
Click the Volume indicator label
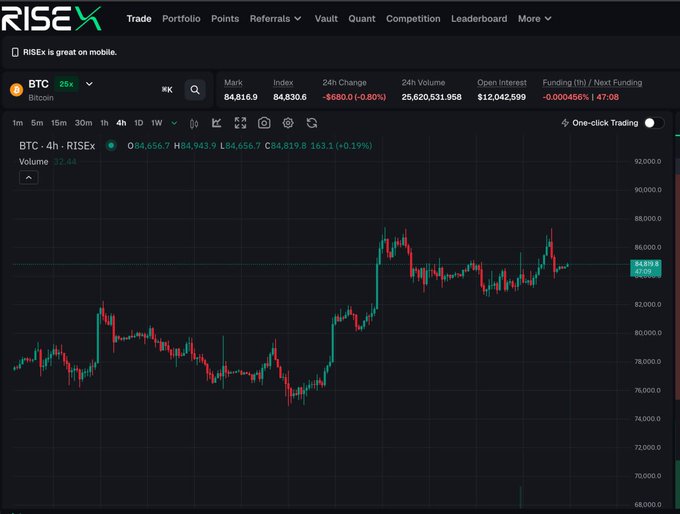(x=33, y=162)
